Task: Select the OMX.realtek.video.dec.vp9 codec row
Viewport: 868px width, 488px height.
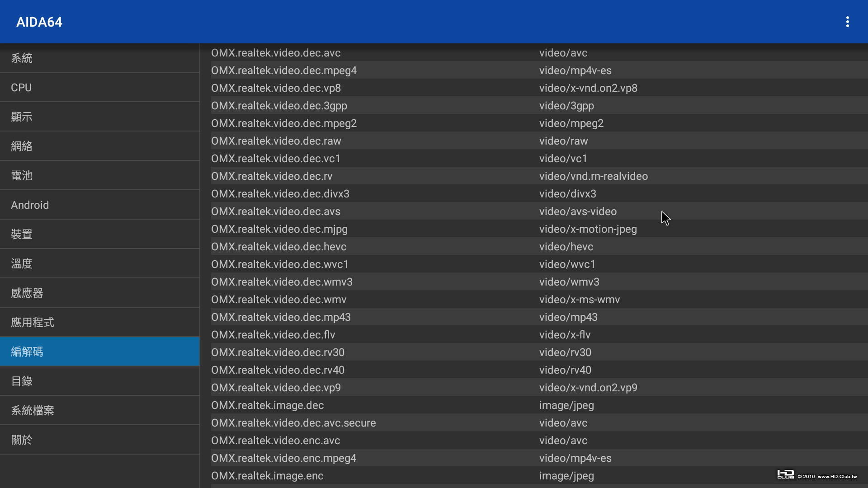Action: 276,388
